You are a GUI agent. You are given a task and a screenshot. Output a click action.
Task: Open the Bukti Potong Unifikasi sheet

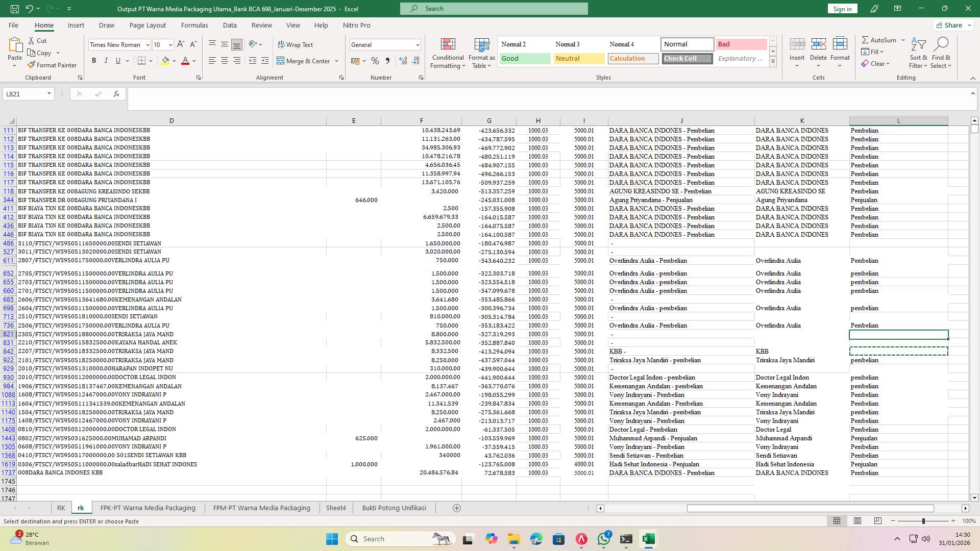click(x=394, y=508)
